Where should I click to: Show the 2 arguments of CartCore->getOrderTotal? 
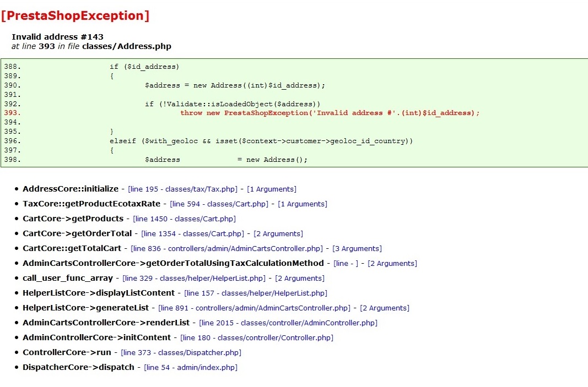point(278,234)
